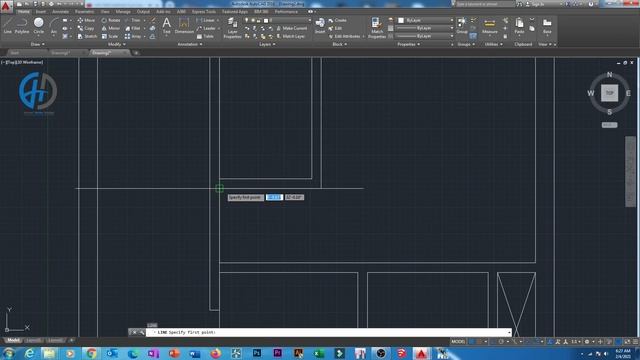The image size is (640, 360).
Task: Switch to the Annotate ribbon tab
Action: (60, 11)
